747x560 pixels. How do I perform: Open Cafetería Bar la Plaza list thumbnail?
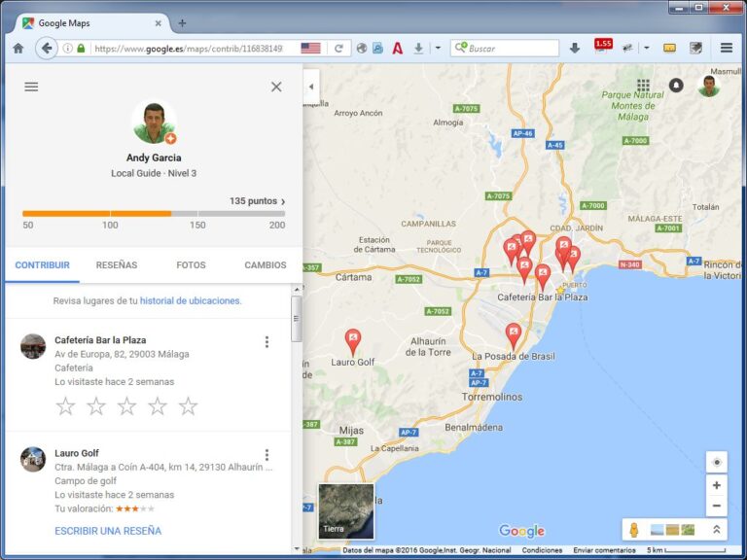pos(33,346)
